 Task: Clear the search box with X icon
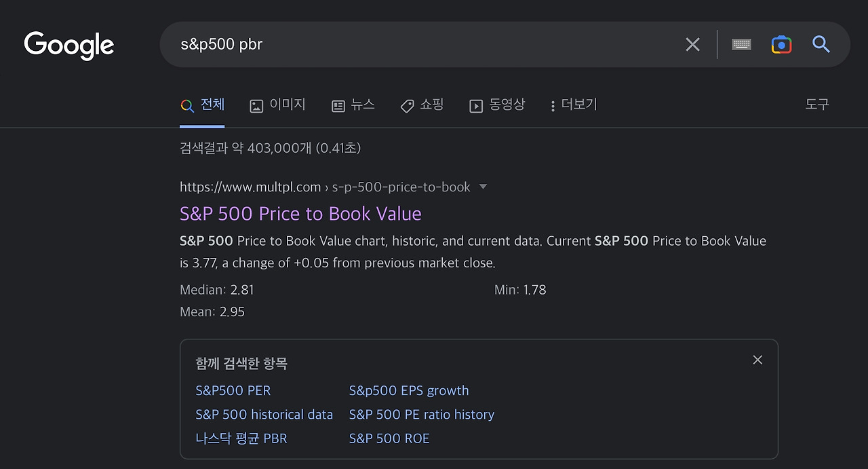click(692, 45)
